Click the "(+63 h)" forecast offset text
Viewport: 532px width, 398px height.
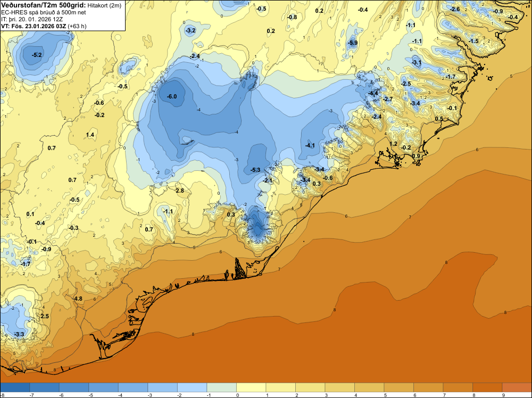pos(77,26)
